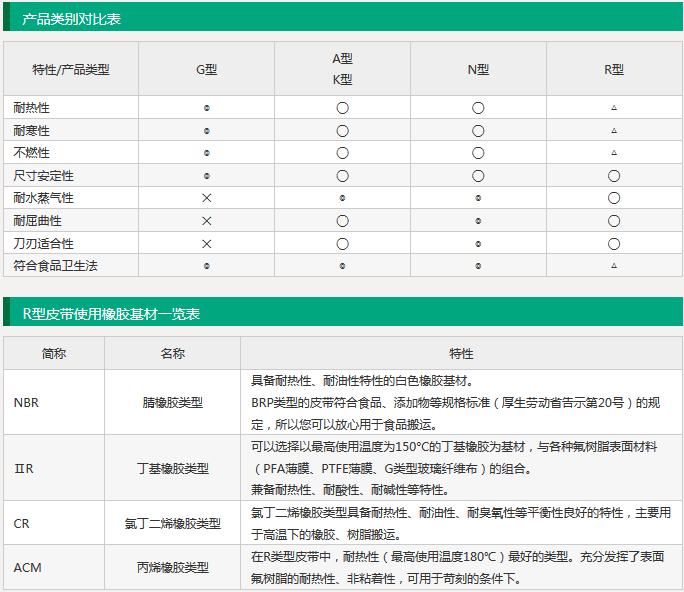Click the X mark for 耐水蒸气性 under G型
The image size is (684, 592).
pyautogui.click(x=206, y=198)
